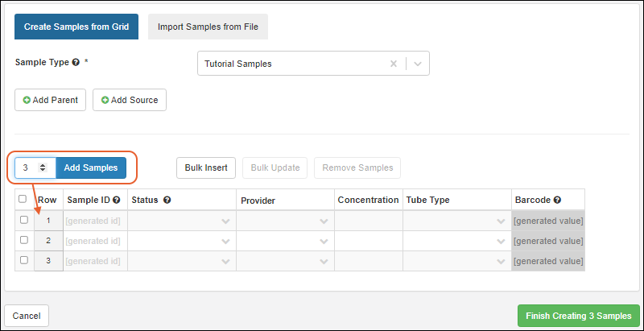Expand the Sample Type dropdown arrow
Viewport: 644px width, 331px height.
(417, 64)
